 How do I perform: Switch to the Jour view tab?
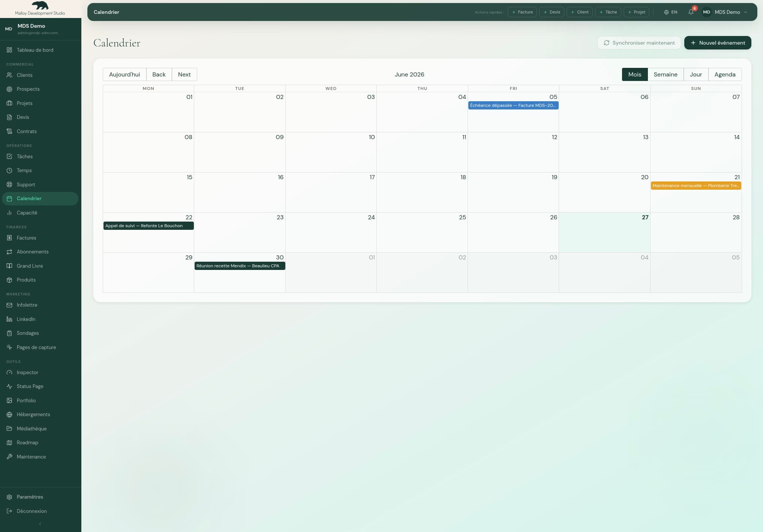click(x=696, y=74)
